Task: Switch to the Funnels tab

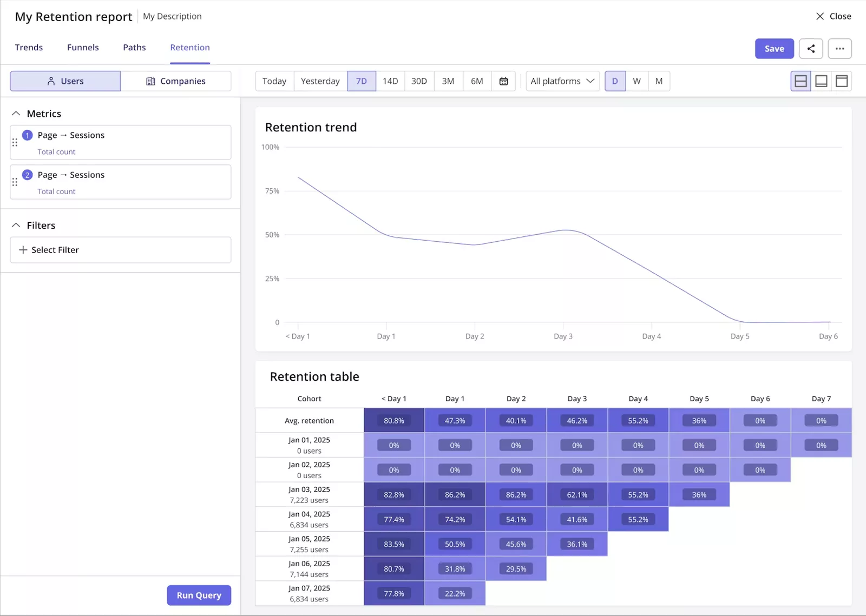Action: [x=83, y=48]
